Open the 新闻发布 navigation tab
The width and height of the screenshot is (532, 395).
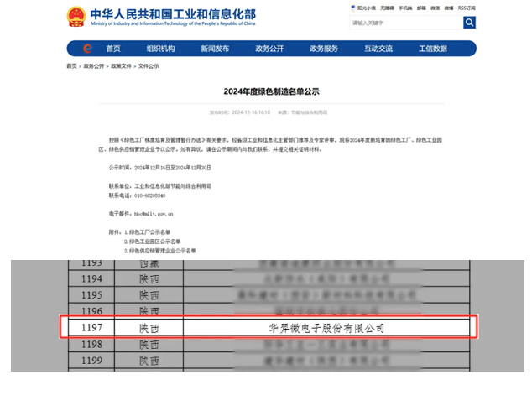pyautogui.click(x=215, y=49)
